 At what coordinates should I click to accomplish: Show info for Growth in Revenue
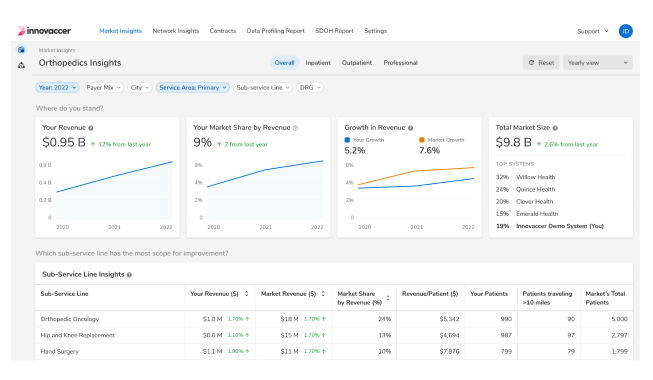411,128
